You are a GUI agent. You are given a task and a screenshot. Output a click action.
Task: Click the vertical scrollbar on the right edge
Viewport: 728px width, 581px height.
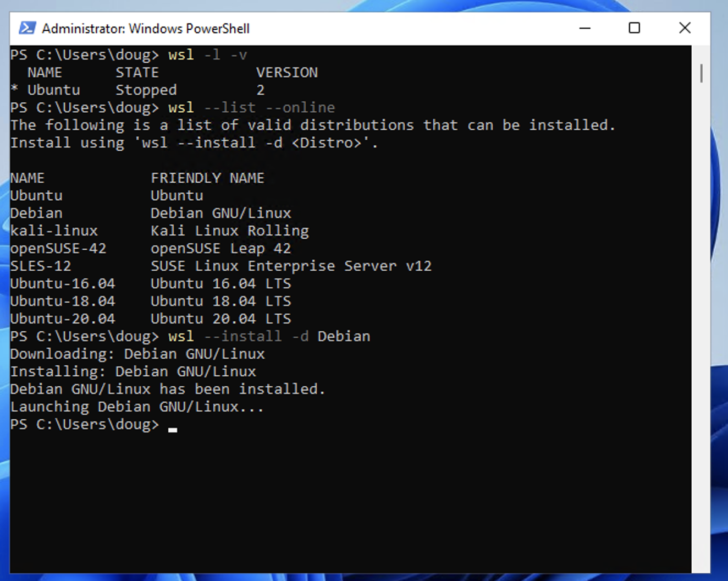tap(700, 72)
